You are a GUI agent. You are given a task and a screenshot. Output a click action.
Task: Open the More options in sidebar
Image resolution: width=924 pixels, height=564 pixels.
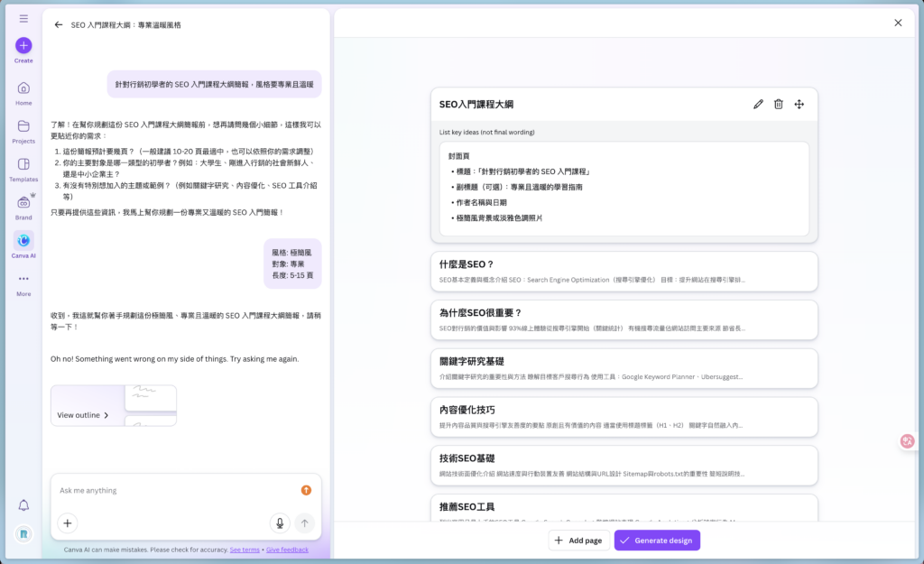tap(23, 280)
